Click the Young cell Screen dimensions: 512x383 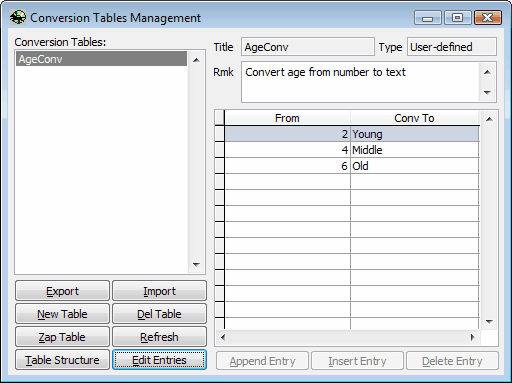(x=415, y=134)
